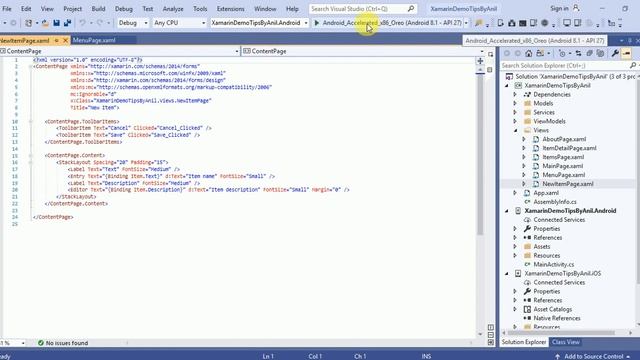Select AboutPage.xaml in Views folder

coord(564,139)
